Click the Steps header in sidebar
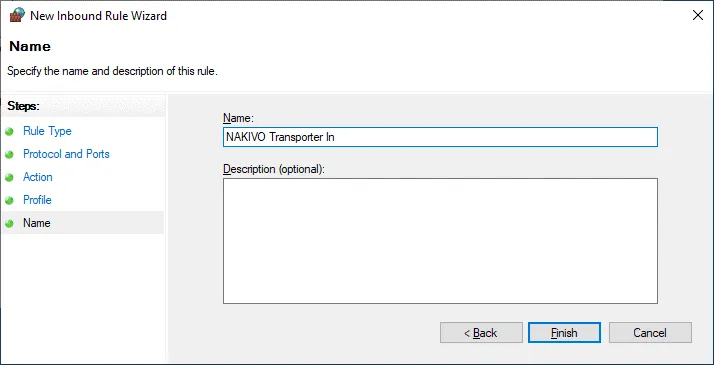 point(24,106)
